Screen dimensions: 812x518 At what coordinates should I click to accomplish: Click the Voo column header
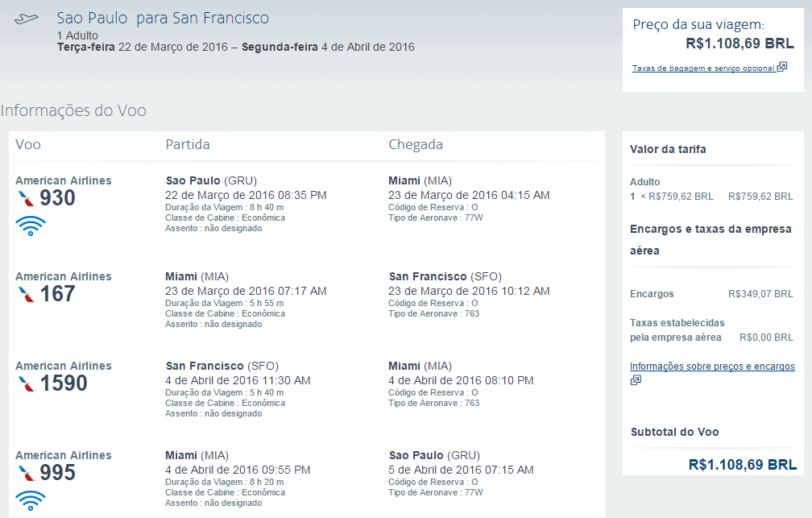[x=28, y=144]
